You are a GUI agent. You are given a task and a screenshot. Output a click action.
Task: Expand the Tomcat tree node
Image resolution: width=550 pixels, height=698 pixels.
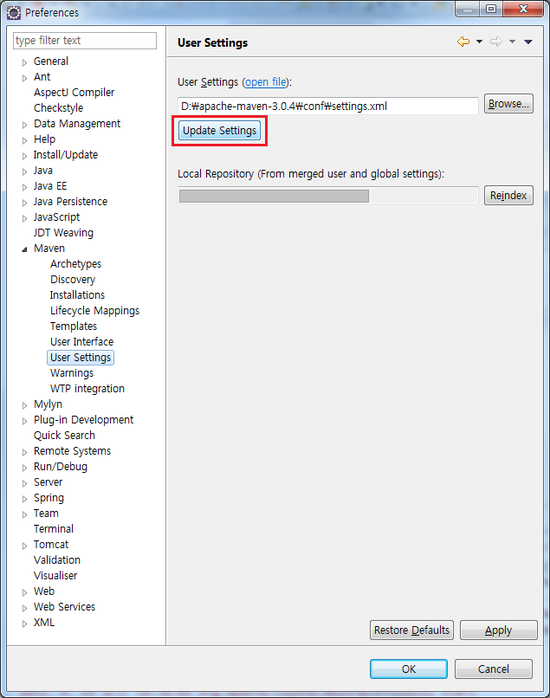(x=24, y=546)
